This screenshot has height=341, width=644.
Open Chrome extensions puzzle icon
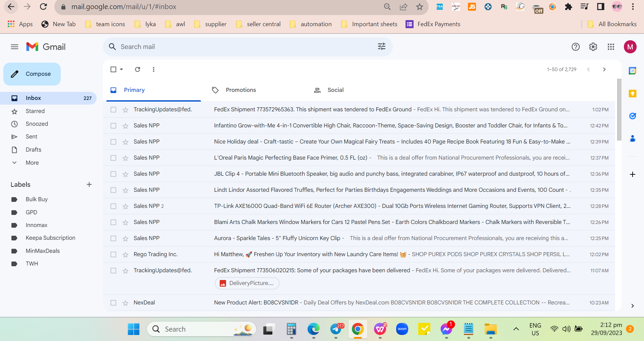[569, 7]
